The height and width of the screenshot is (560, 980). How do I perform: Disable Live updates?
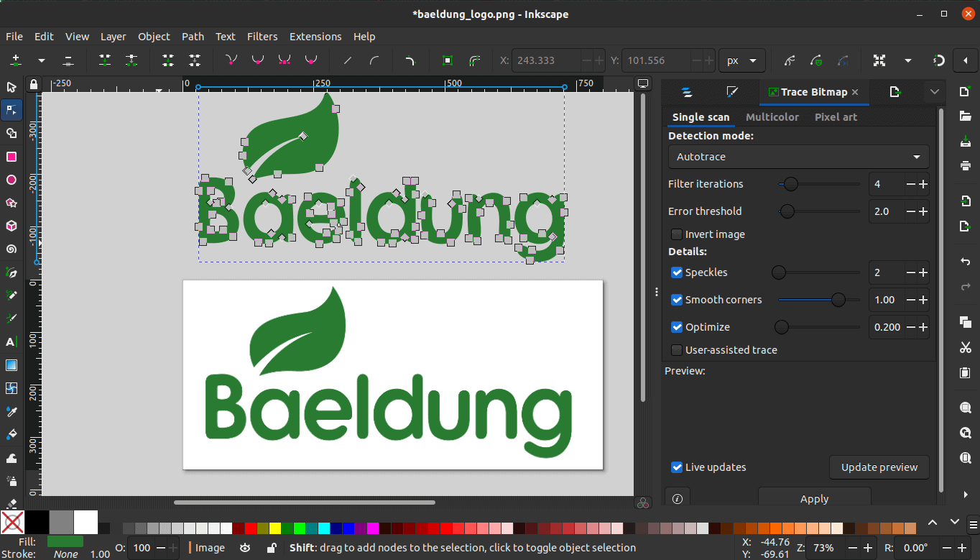676,467
